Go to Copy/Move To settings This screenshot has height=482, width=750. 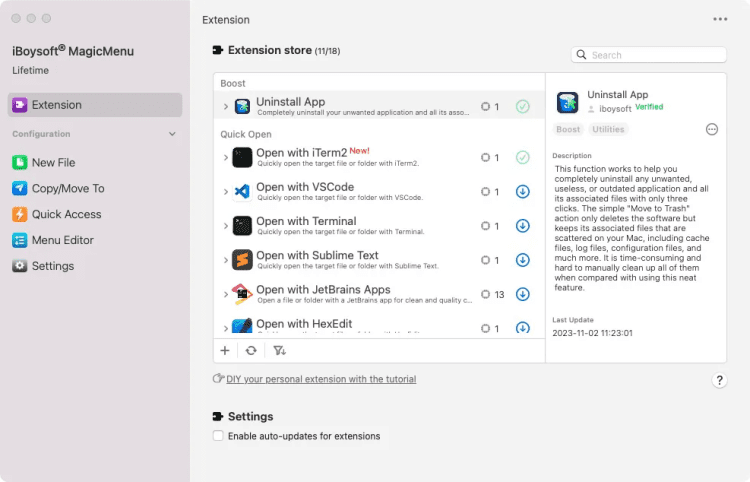click(58, 188)
